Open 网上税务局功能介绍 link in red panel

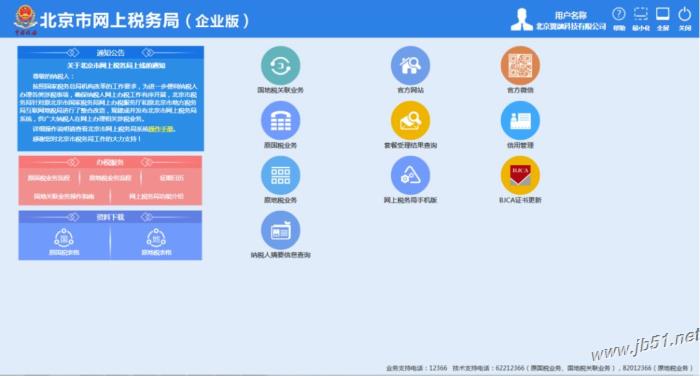(156, 196)
